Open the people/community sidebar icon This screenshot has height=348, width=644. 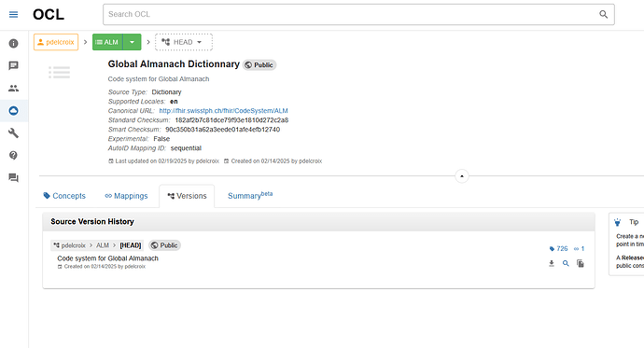click(14, 89)
